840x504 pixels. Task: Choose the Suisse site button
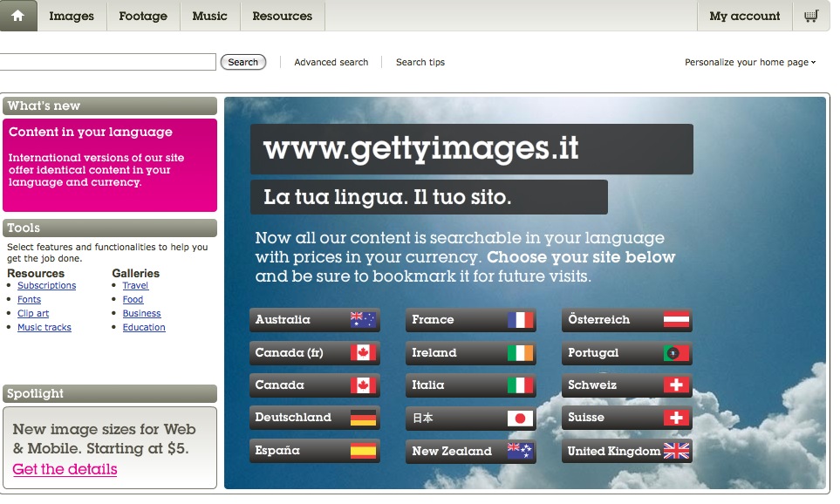click(627, 418)
